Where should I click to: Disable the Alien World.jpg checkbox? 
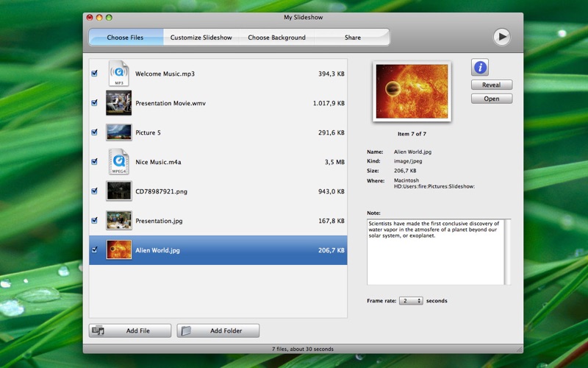click(94, 250)
